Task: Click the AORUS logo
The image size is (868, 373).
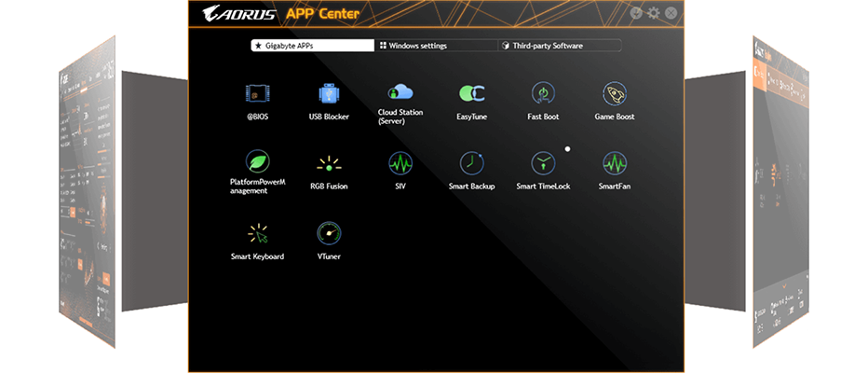Action: pos(238,13)
